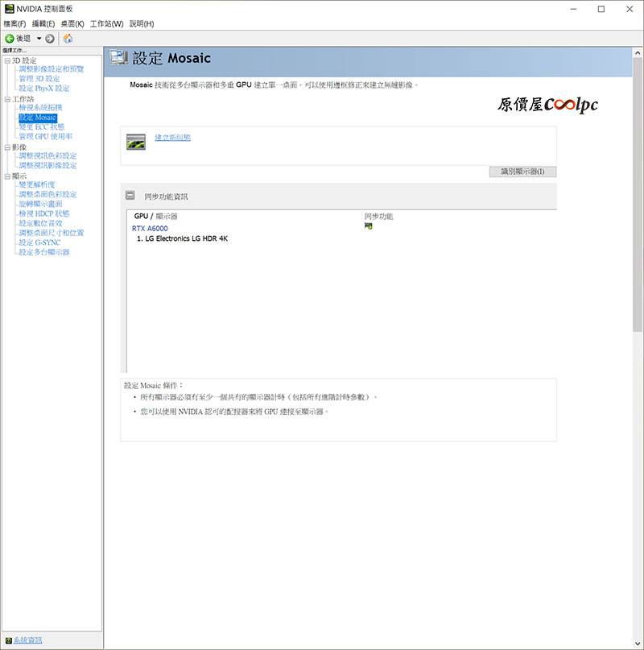This screenshot has height=650, width=644.
Task: Click the 同步功能 column header
Action: click(x=379, y=216)
